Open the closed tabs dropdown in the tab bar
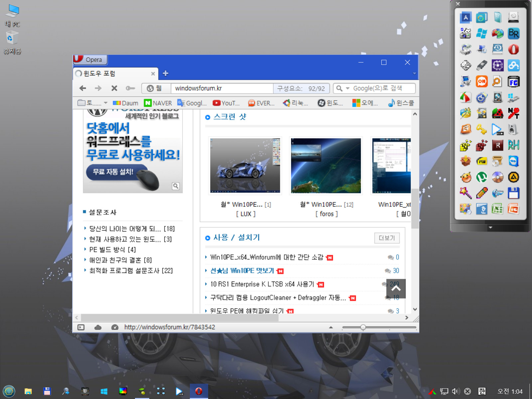 (x=414, y=73)
